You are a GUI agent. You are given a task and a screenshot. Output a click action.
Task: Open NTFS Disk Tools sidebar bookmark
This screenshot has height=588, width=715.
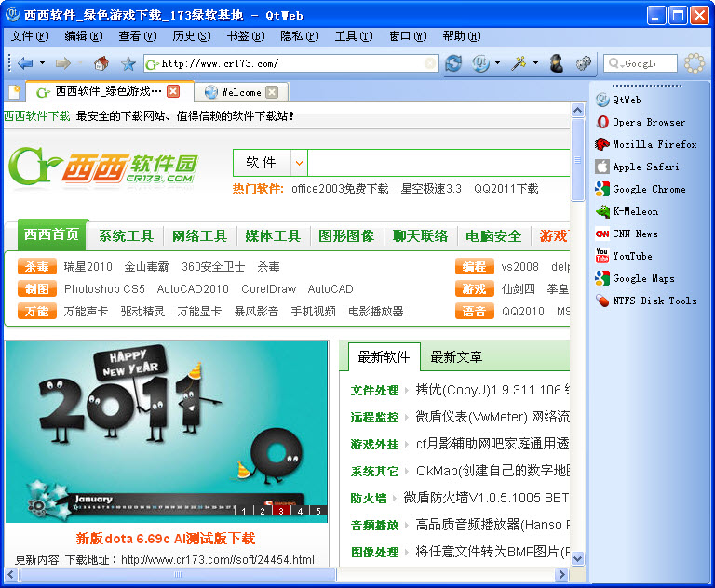click(646, 301)
